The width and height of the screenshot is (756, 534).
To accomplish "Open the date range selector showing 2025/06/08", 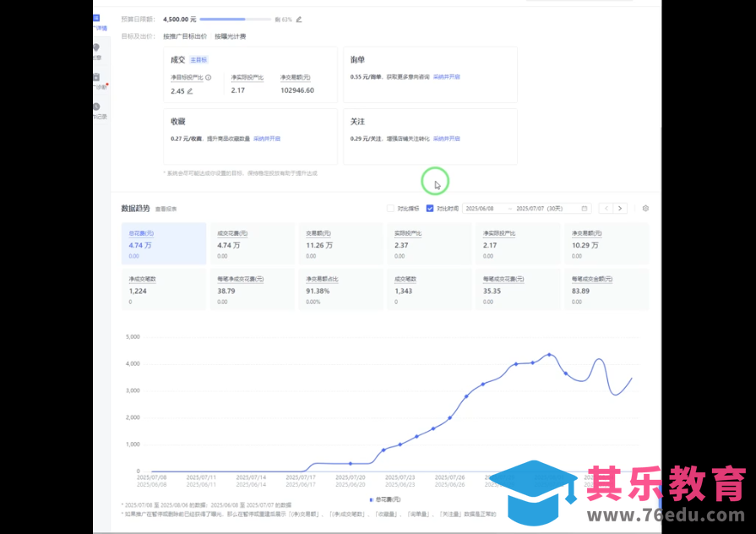I will [481, 208].
